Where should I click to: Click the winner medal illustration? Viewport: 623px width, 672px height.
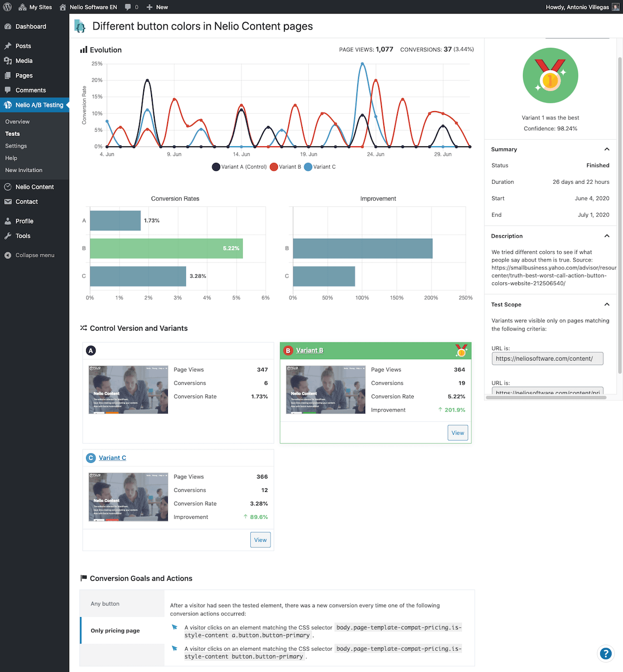550,75
